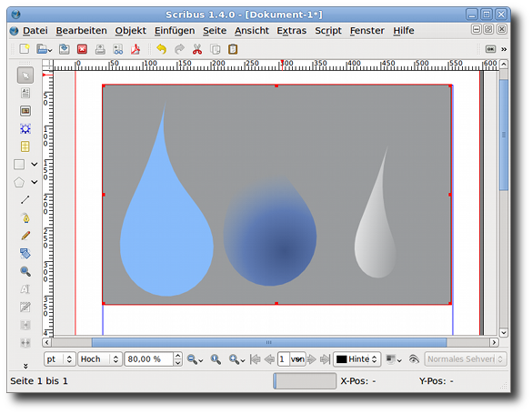Select the arrow selection tool

click(x=25, y=76)
